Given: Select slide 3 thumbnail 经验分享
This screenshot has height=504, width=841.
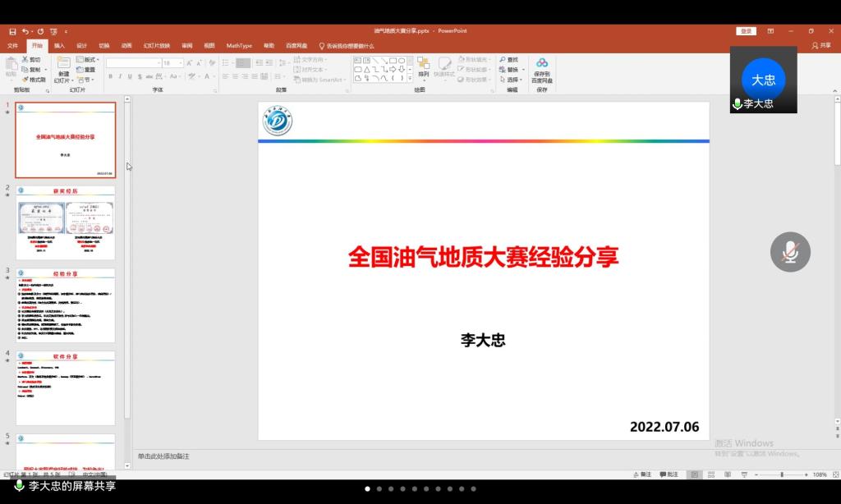Looking at the screenshot, I should [66, 305].
